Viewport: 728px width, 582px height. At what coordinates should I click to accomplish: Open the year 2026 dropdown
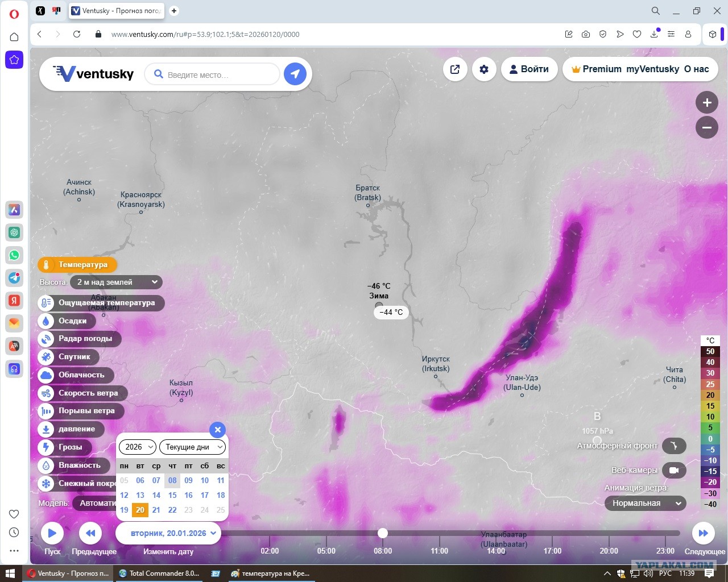[x=137, y=447]
